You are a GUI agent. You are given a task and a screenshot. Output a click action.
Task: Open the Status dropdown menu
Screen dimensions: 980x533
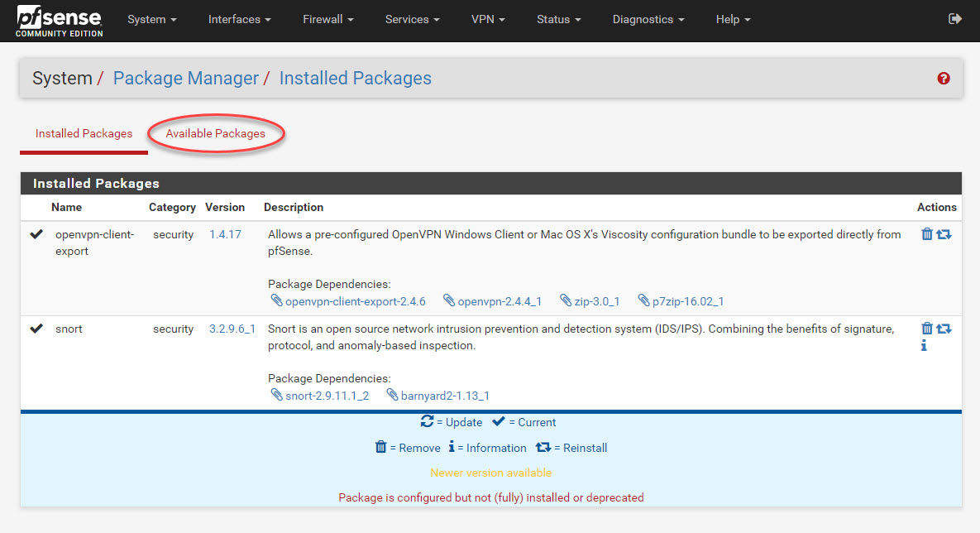(559, 19)
